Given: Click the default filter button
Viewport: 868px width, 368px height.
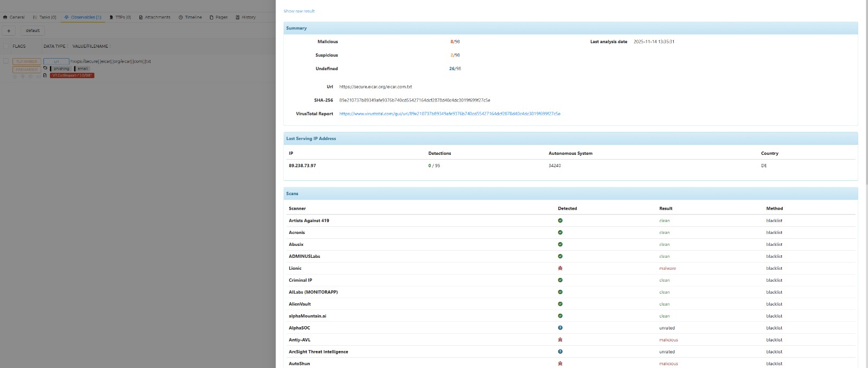Looking at the screenshot, I should 33,31.
